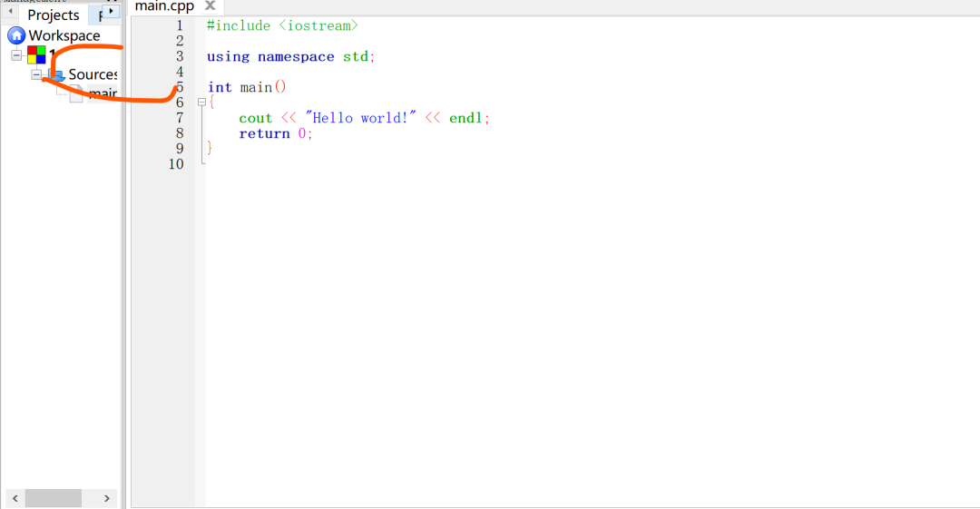Switch to the Projects tab

pyautogui.click(x=54, y=15)
